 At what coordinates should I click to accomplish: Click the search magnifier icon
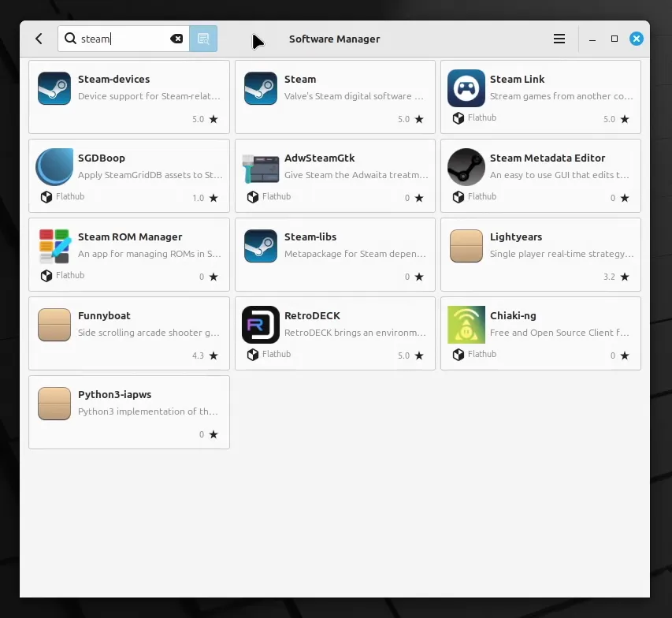(70, 39)
